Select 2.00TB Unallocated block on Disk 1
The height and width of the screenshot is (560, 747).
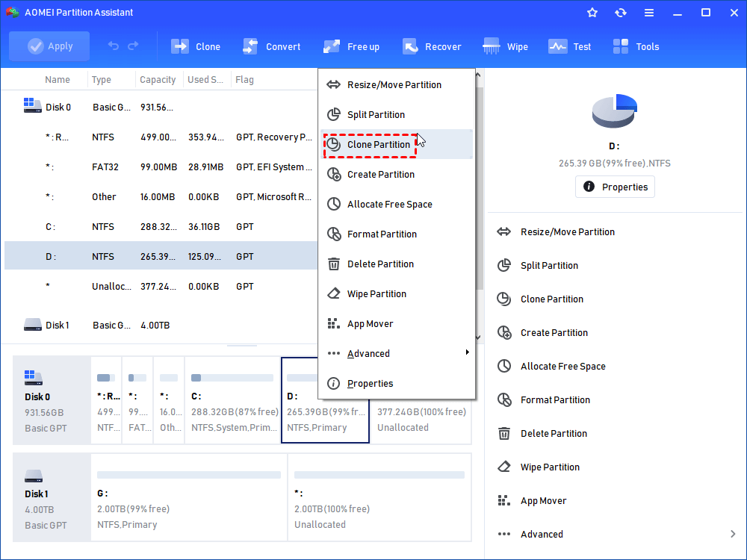[x=379, y=497]
